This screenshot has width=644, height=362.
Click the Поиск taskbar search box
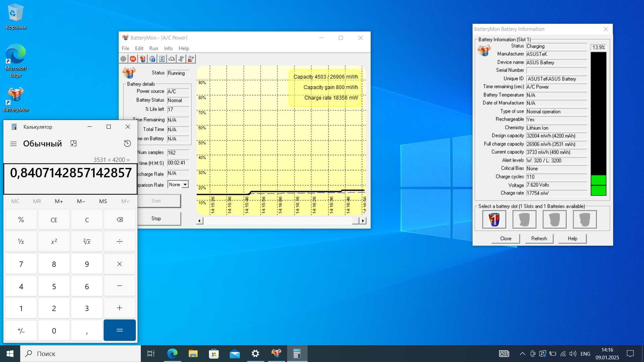80,354
